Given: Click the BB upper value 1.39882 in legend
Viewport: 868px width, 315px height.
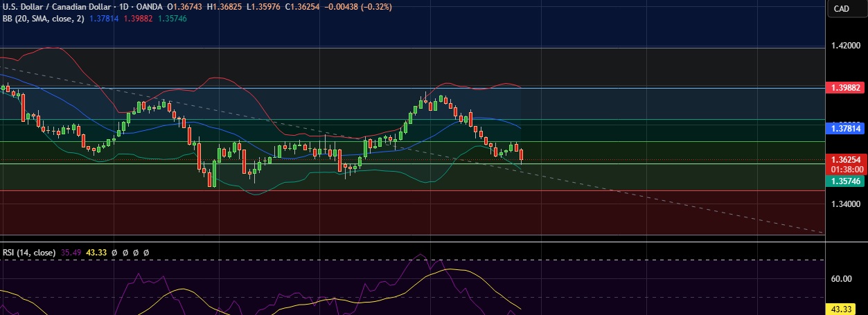Looking at the screenshot, I should pos(137,19).
